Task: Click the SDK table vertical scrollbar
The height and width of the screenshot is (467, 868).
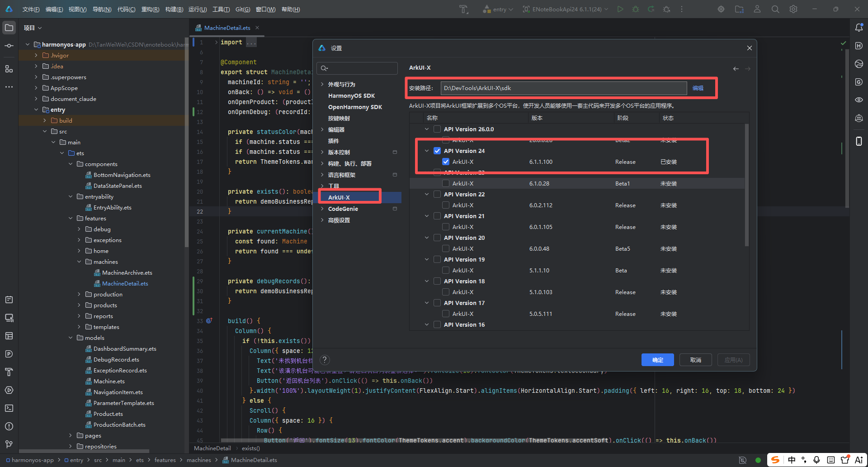Action: (746, 186)
